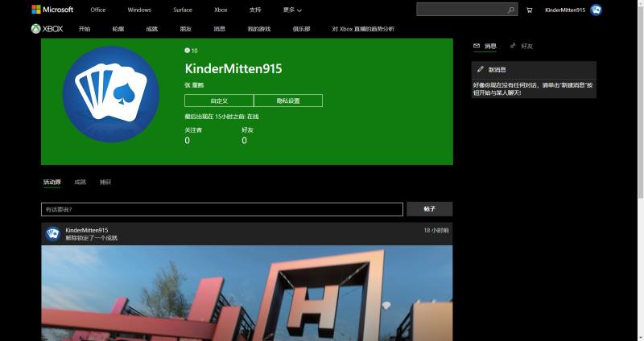Select the 消息 tab in the right panel
This screenshot has width=644, height=341.
pos(485,46)
